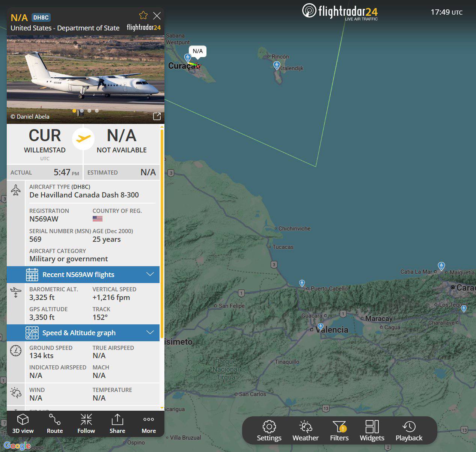Click De Havilland Canada Dash 8-300 text

coord(84,195)
